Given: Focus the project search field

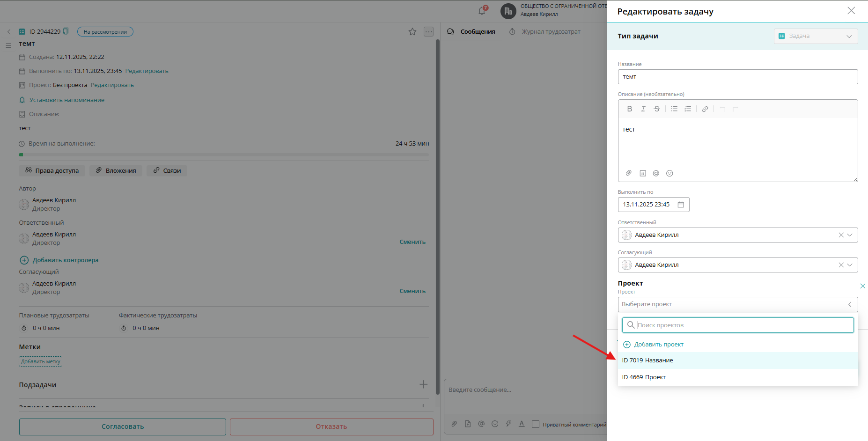Looking at the screenshot, I should (738, 325).
